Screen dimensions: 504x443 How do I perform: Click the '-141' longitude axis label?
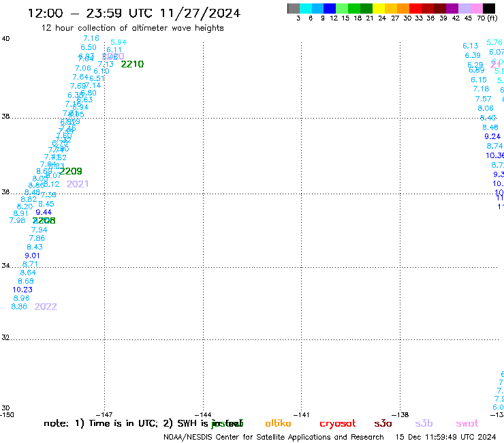pos(301,415)
